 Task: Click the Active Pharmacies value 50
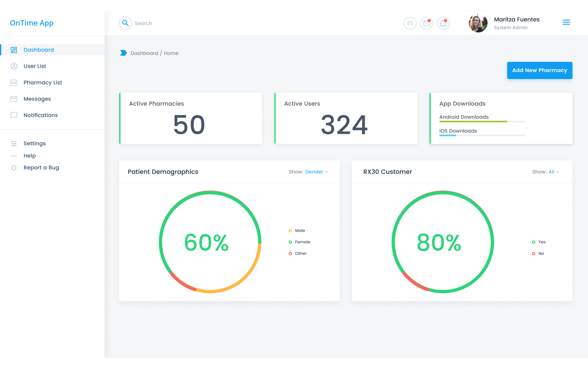pyautogui.click(x=189, y=125)
